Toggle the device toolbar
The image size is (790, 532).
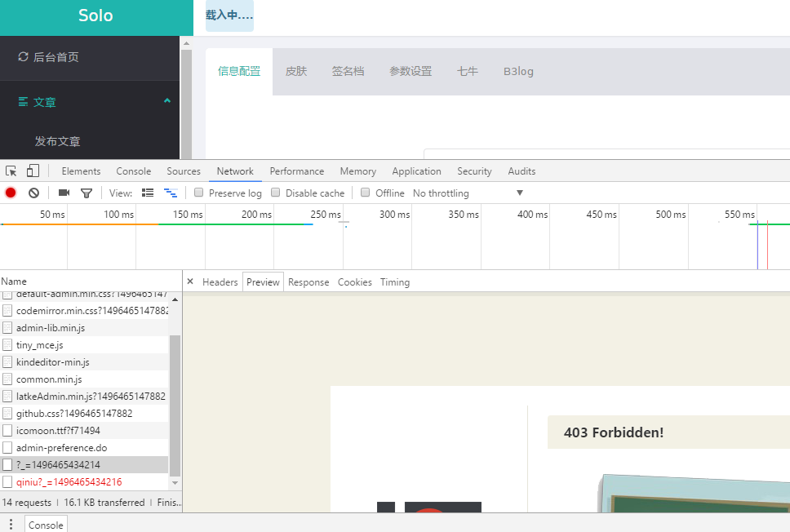click(33, 171)
